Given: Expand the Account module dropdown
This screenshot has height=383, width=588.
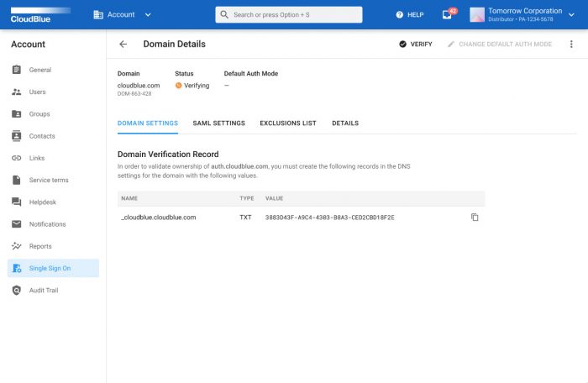Looking at the screenshot, I should pyautogui.click(x=123, y=14).
